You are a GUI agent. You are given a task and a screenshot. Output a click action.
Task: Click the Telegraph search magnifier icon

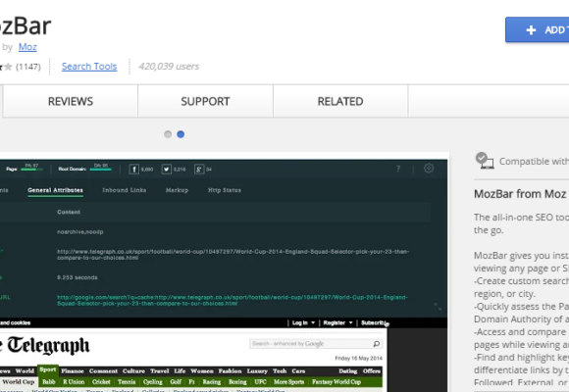[x=377, y=343]
